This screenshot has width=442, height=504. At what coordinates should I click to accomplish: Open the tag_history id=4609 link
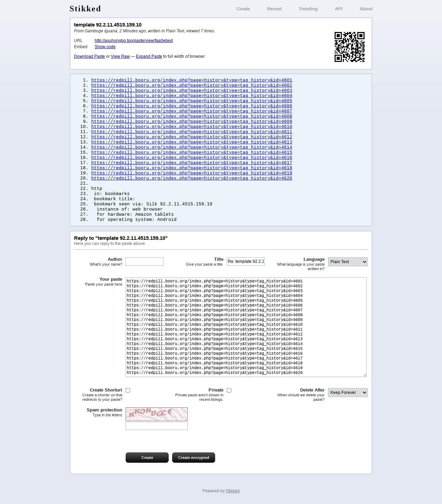[192, 121]
